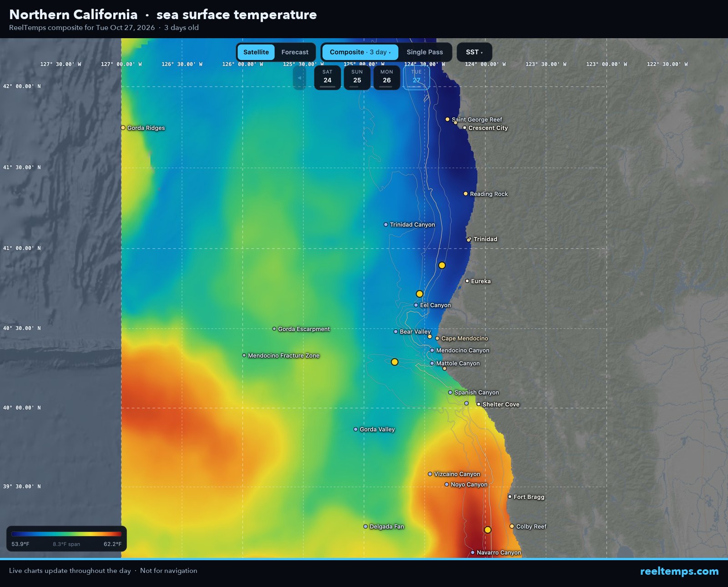Click the Eel Canyon marker
This screenshot has height=587, width=728.
tap(416, 305)
